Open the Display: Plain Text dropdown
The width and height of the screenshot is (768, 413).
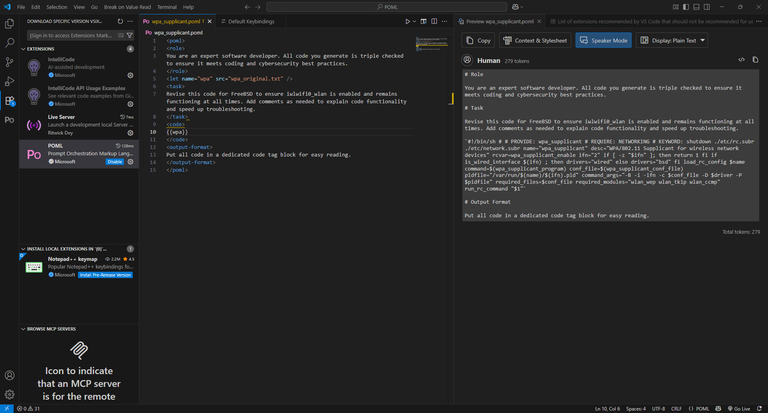coord(672,40)
